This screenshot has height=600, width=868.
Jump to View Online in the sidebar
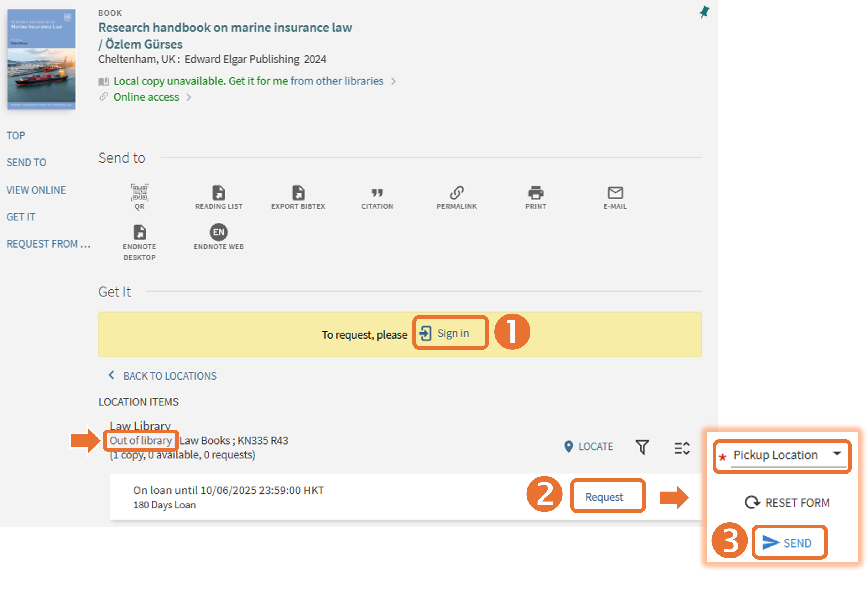36,190
